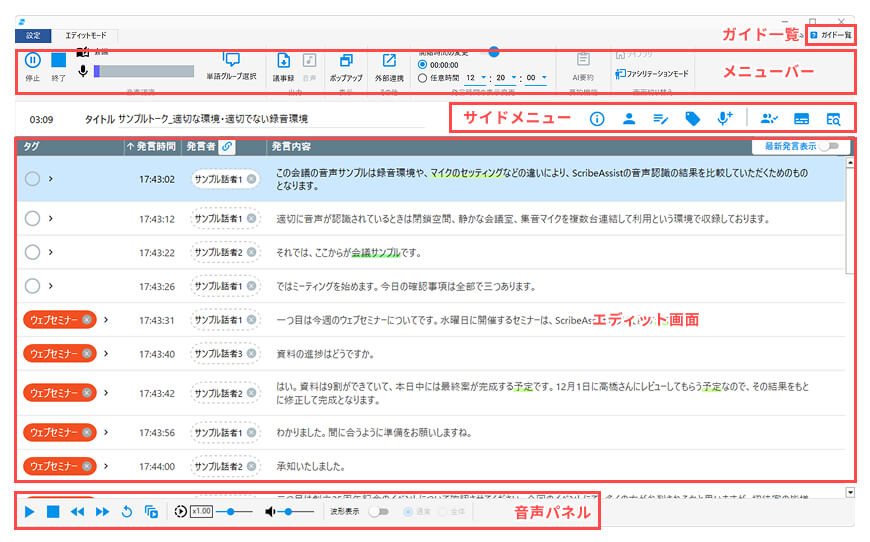870x542 pixels.
Task: Toggle the 最新発言表示 switch
Action: pos(830,146)
